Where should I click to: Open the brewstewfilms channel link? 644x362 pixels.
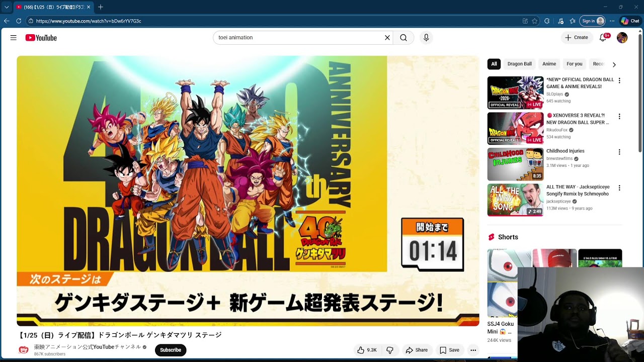click(558, 158)
